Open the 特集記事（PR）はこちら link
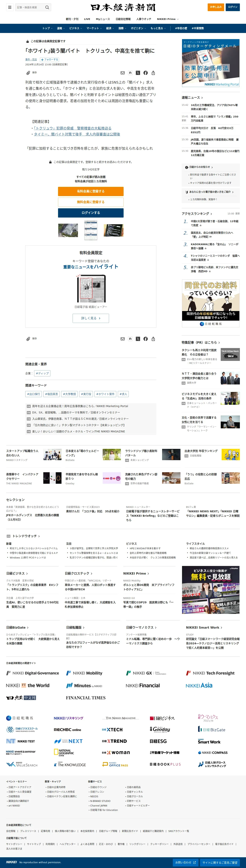The height and width of the screenshot is (868, 246). [x=201, y=342]
